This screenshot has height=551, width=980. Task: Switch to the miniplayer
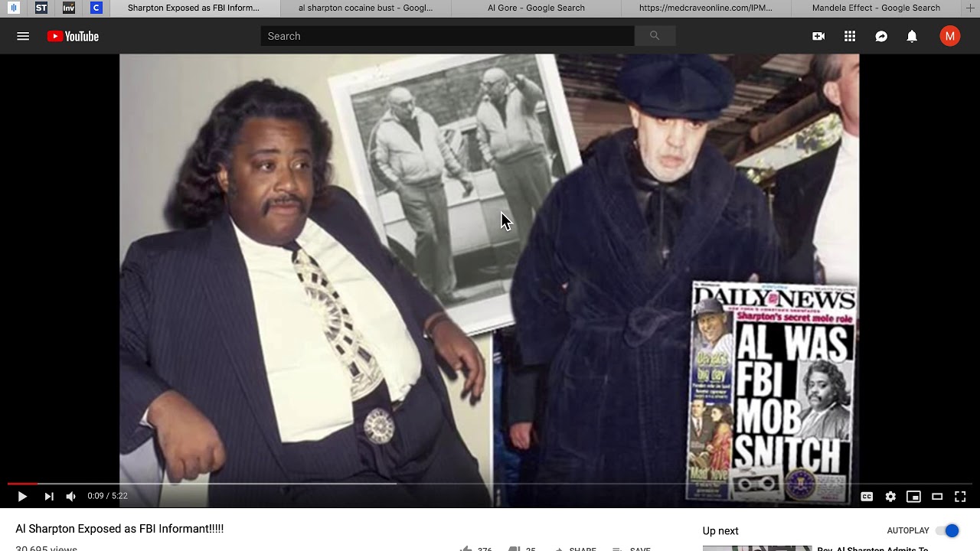[x=913, y=497]
